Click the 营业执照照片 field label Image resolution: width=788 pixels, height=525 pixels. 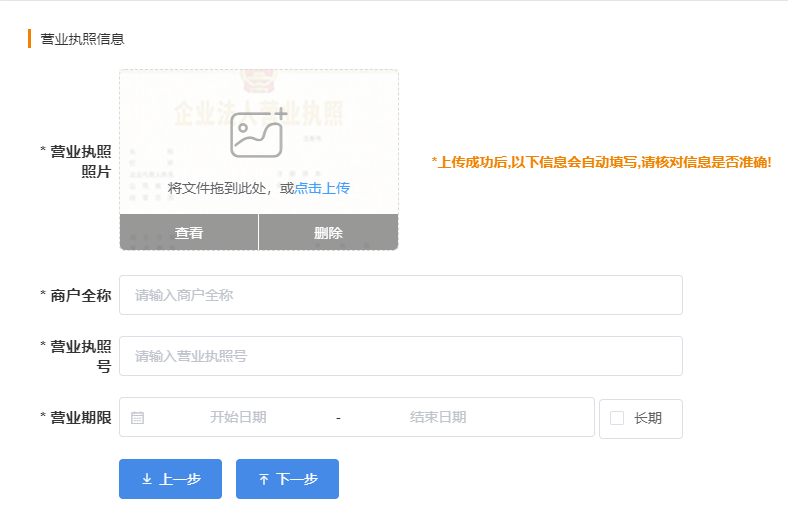(80, 161)
